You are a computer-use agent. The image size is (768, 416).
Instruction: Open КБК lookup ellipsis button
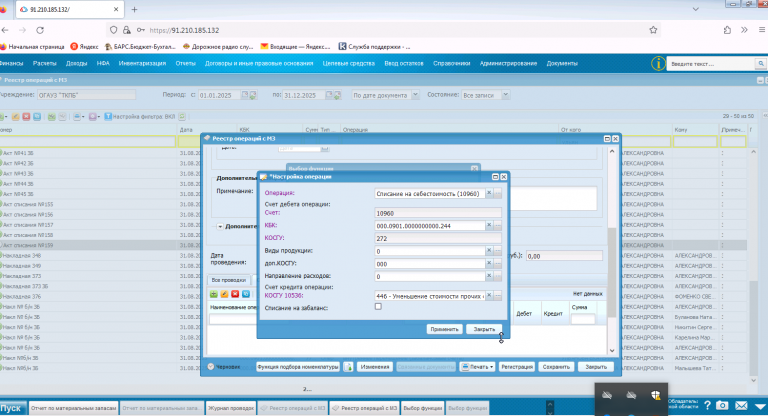click(x=498, y=225)
